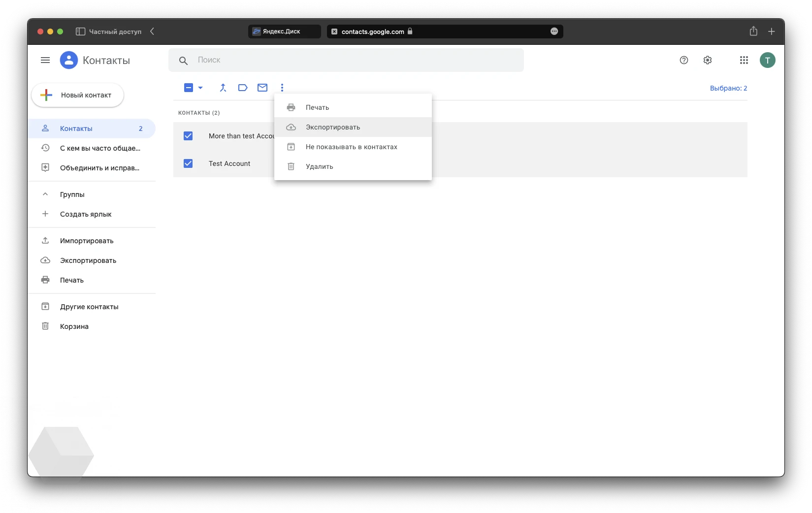Open the selection options dropdown arrow
The image size is (812, 513).
click(x=200, y=88)
